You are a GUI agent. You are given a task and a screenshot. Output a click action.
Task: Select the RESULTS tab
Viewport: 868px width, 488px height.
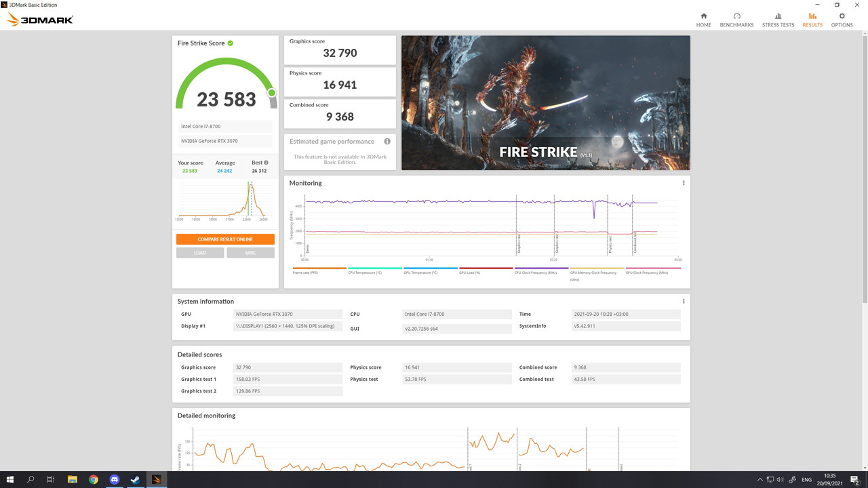[812, 20]
